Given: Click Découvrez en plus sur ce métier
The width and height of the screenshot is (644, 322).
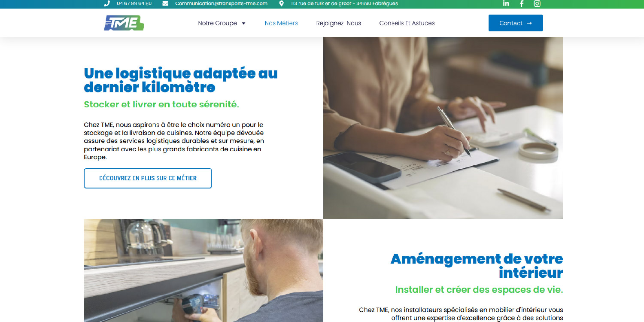Looking at the screenshot, I should [x=148, y=178].
